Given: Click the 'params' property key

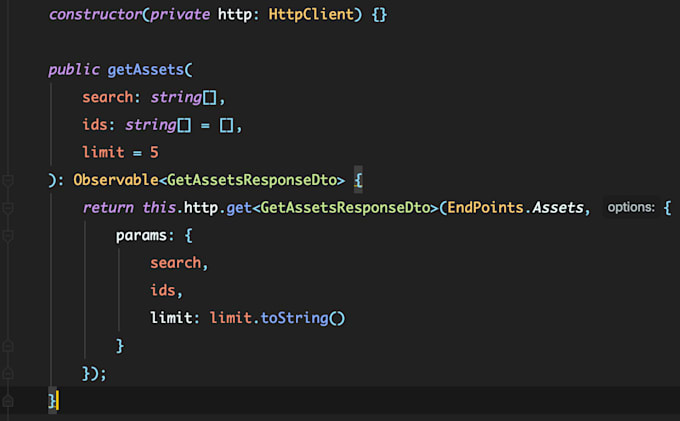Looking at the screenshot, I should pos(141,235).
